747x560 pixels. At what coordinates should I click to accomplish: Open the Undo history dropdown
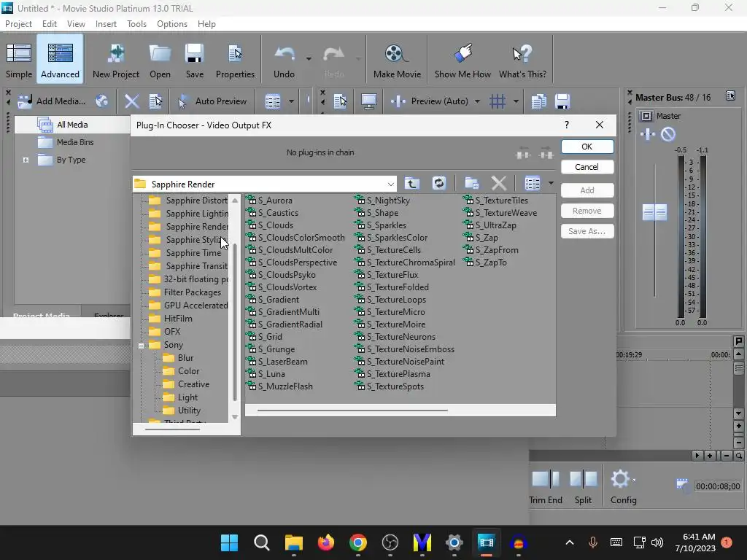click(309, 59)
